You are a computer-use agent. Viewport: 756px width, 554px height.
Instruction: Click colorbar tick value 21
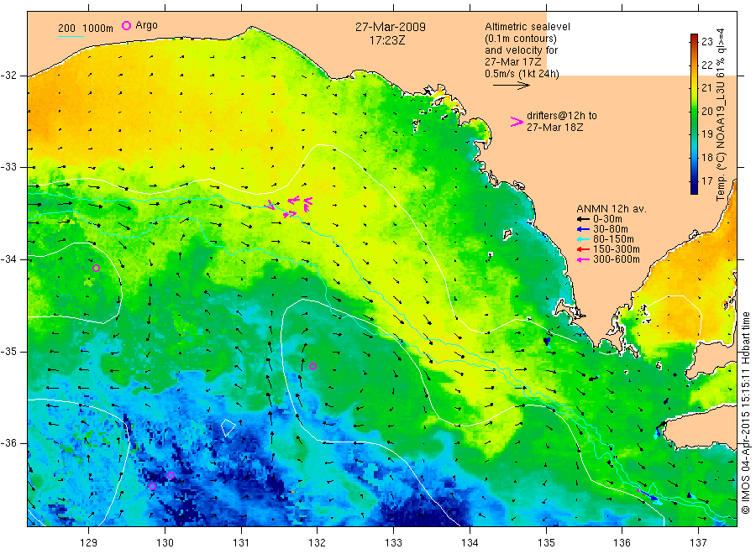[x=706, y=87]
